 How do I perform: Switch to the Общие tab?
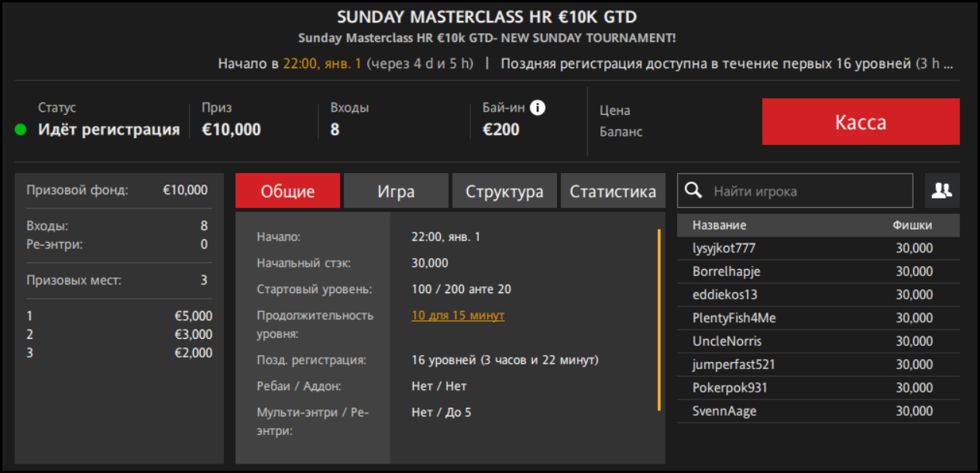pyautogui.click(x=287, y=192)
